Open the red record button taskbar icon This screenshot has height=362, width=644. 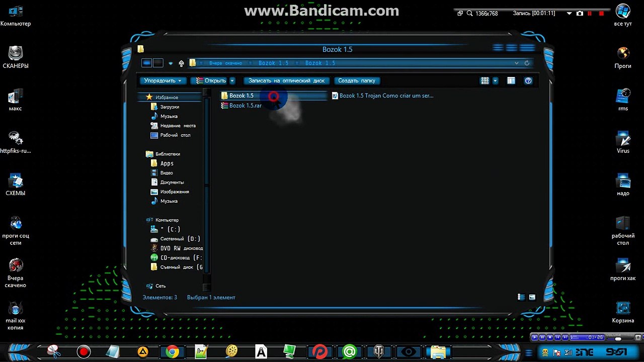point(84,351)
